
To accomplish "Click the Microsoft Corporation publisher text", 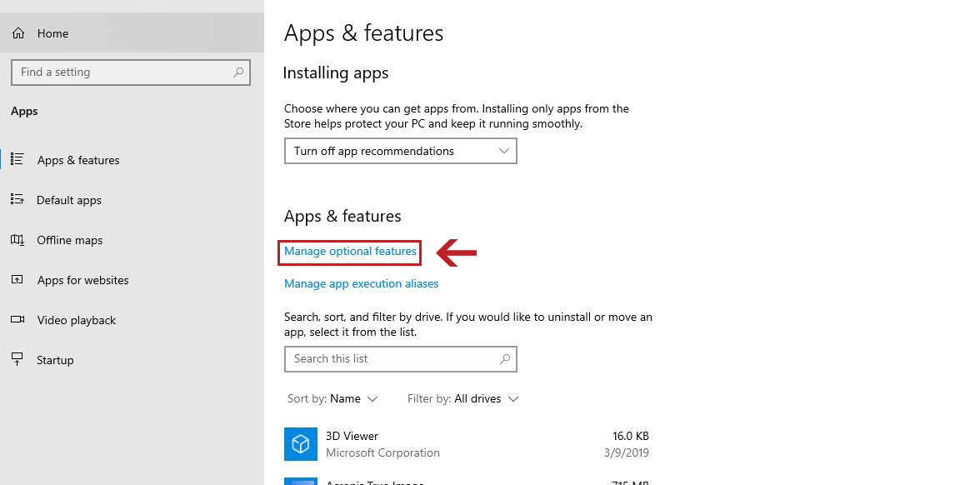I will pyautogui.click(x=382, y=452).
